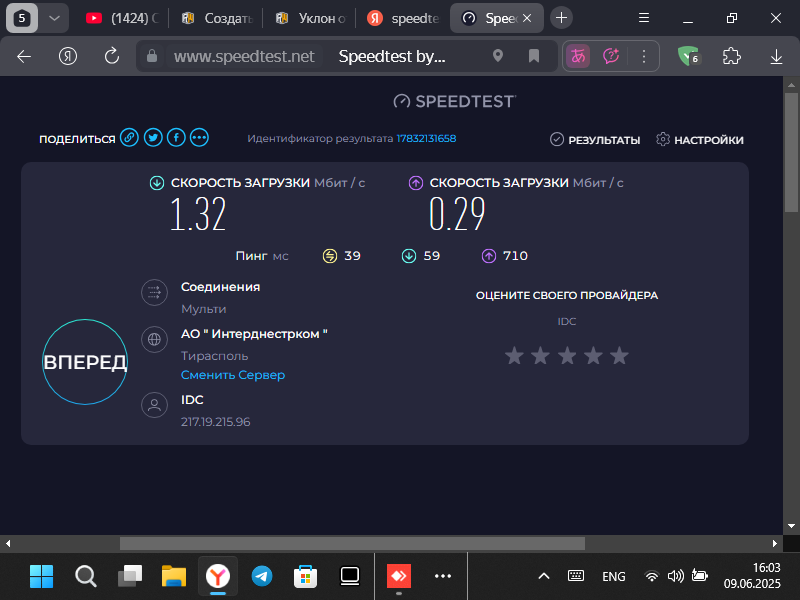Share result on Facebook

click(176, 137)
